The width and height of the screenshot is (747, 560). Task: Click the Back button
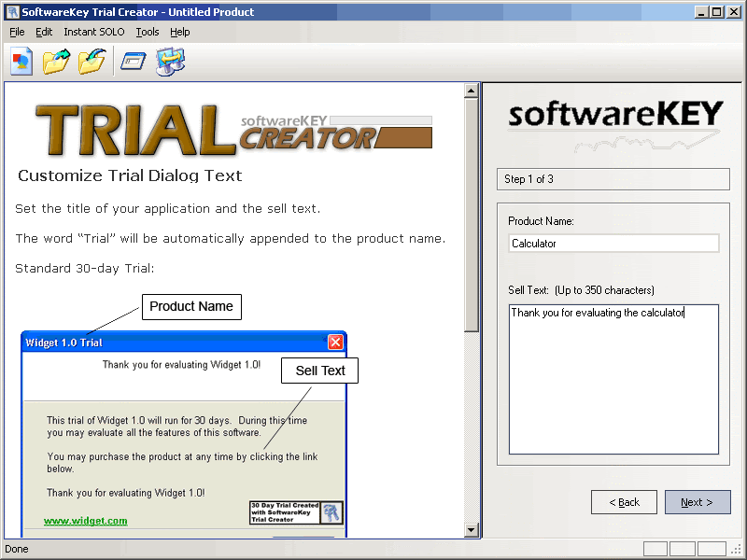click(x=624, y=502)
